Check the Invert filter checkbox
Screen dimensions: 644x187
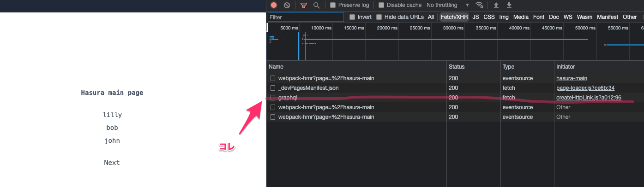click(x=352, y=17)
